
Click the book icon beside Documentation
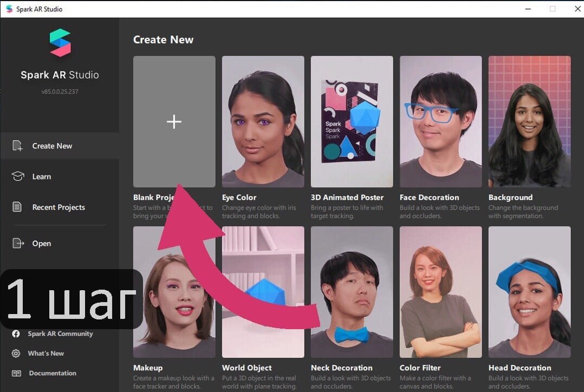16,373
